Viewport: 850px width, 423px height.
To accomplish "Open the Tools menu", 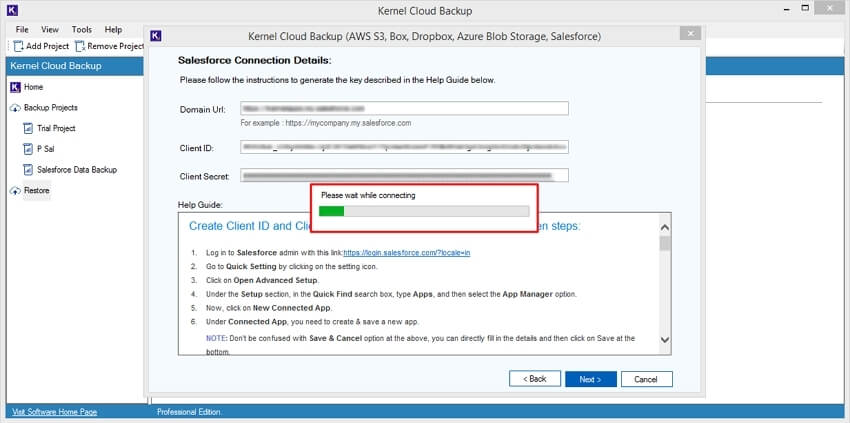I will click(x=82, y=29).
